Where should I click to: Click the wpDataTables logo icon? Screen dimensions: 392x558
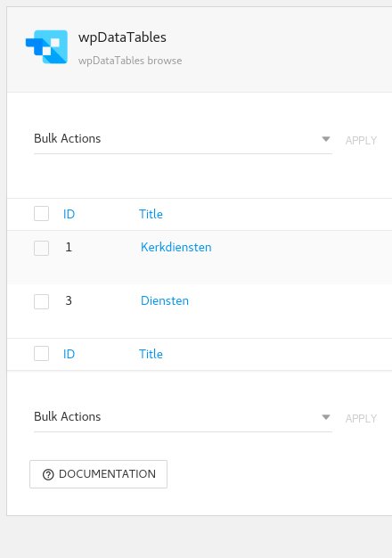click(46, 46)
